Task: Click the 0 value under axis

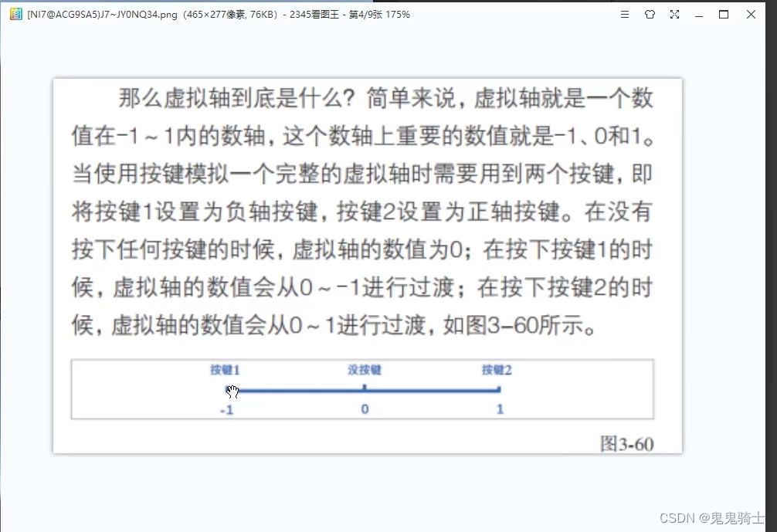Action: click(x=365, y=409)
